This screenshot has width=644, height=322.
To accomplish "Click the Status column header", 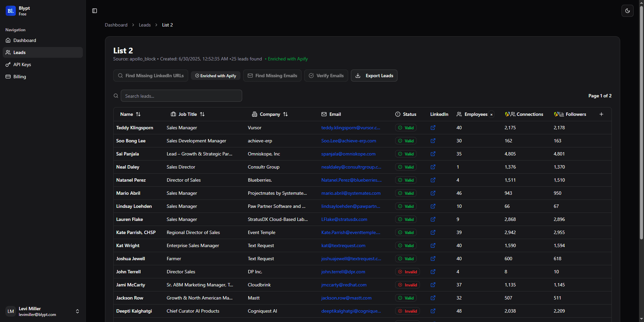I will (406, 114).
